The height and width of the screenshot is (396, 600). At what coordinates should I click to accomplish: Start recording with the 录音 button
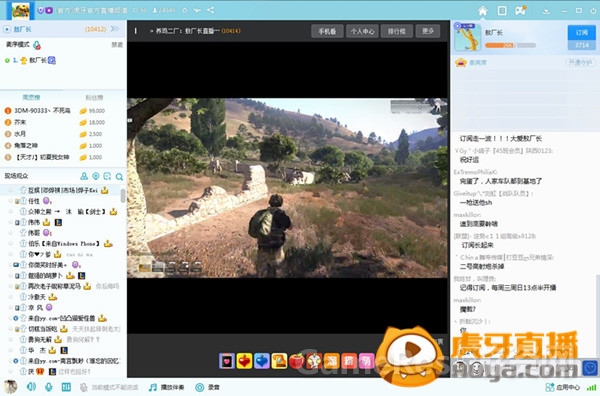[207, 388]
